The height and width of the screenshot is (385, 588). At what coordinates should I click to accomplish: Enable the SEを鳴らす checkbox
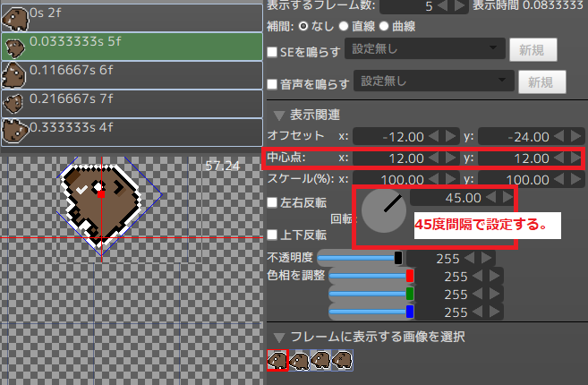[272, 52]
